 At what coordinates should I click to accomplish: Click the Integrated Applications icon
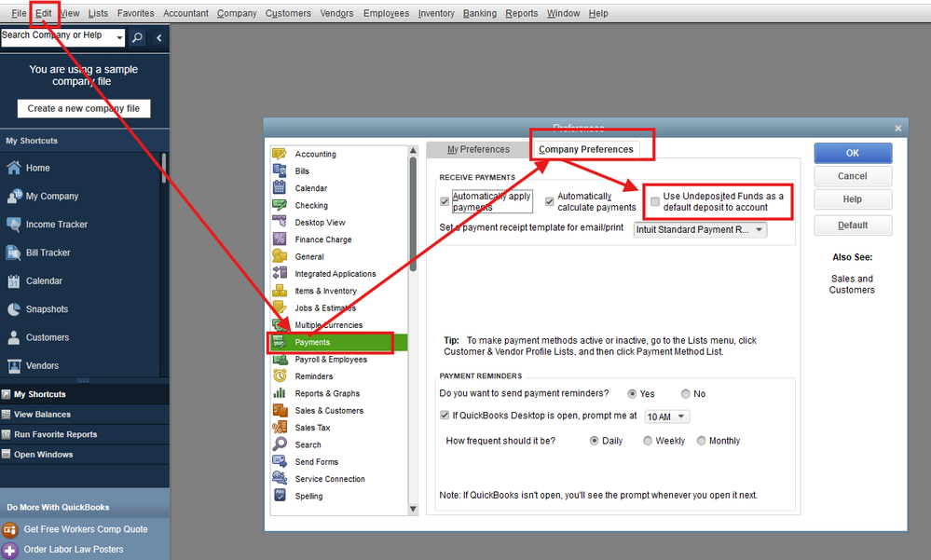click(279, 273)
